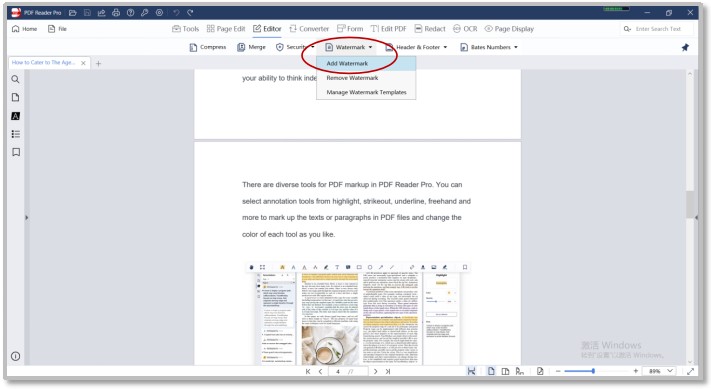Open bookmarks panel in left sidebar

pyautogui.click(x=15, y=152)
